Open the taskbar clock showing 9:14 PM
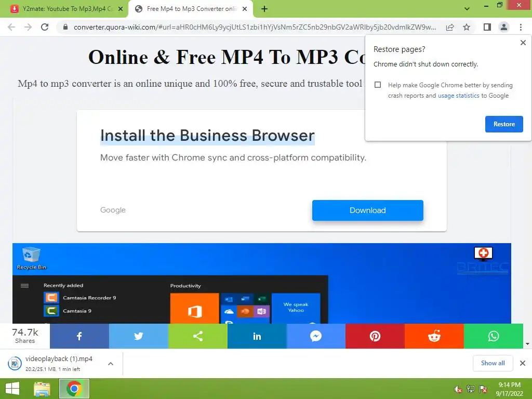 click(x=509, y=389)
